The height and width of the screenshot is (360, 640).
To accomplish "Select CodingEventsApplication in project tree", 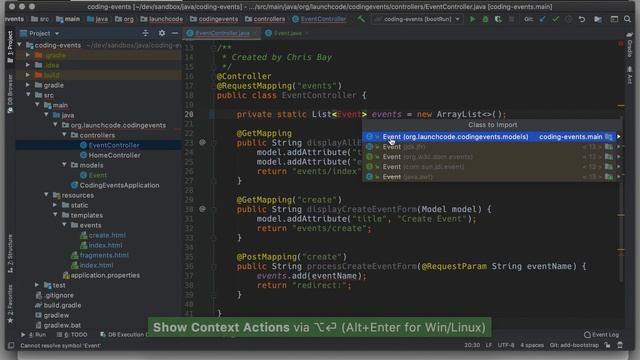I will pyautogui.click(x=119, y=185).
